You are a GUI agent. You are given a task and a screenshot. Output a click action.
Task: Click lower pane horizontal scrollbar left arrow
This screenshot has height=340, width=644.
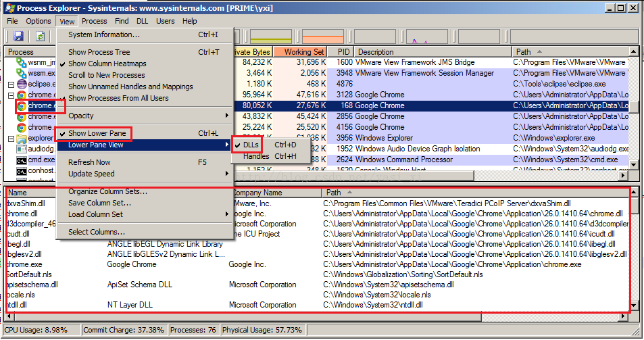point(9,316)
